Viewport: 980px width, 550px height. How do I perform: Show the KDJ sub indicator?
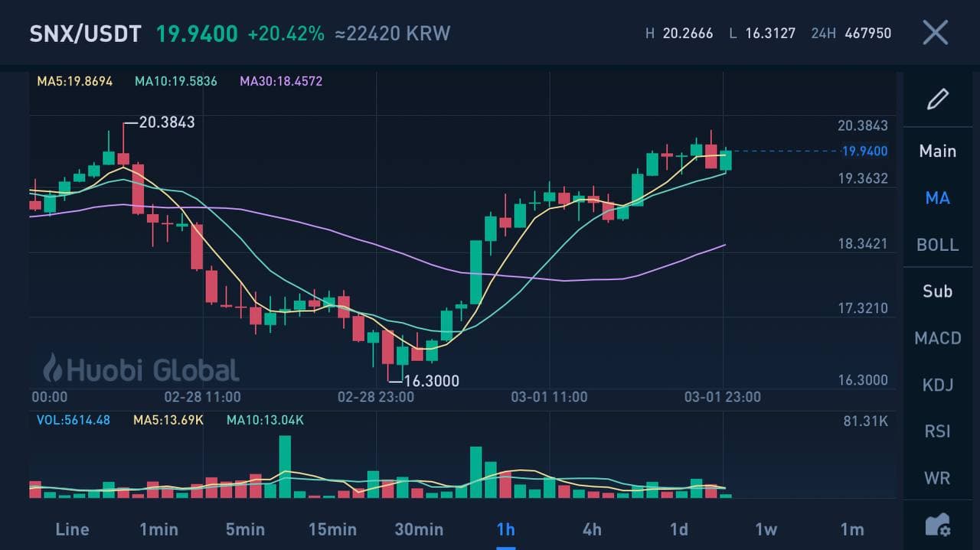point(937,385)
